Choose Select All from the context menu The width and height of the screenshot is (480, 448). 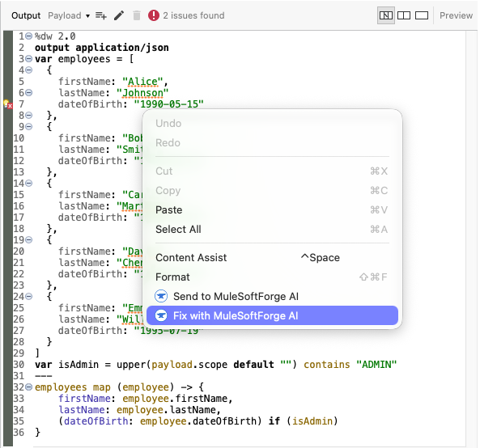pos(272,229)
